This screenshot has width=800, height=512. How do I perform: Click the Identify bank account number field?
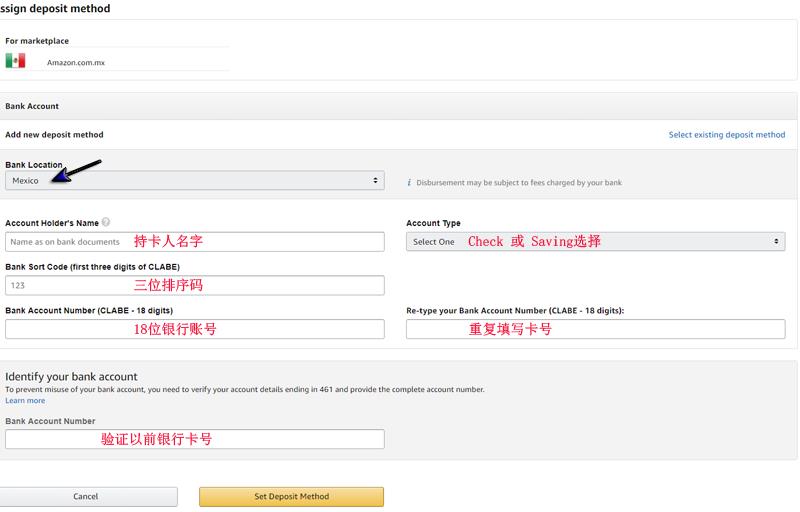195,439
